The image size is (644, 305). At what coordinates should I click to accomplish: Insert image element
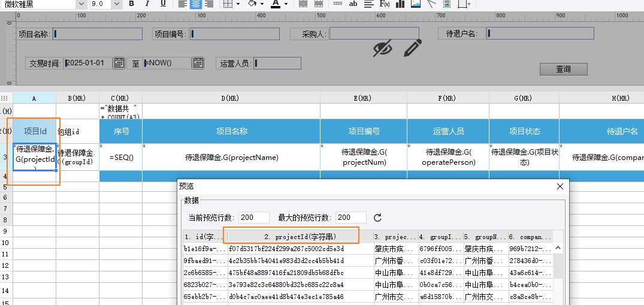click(416, 4)
